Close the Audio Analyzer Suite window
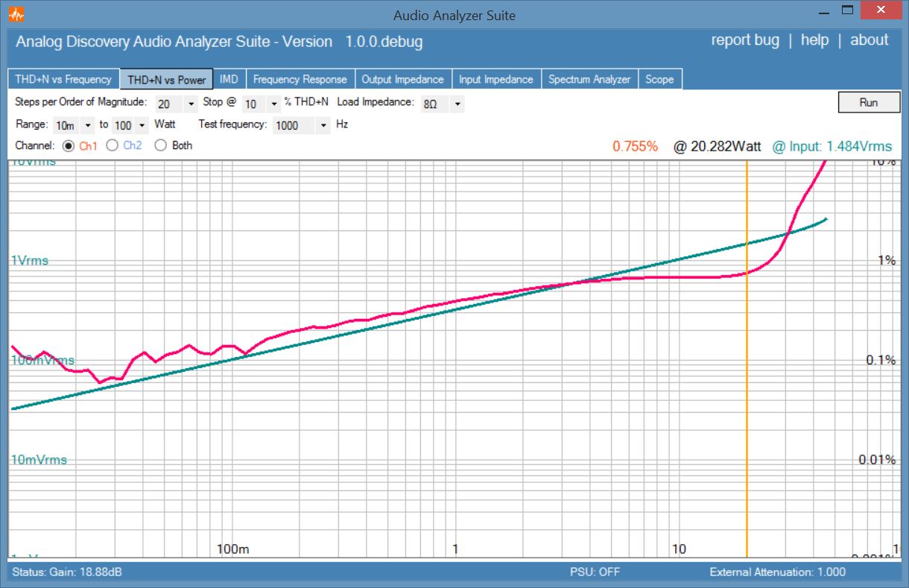The image size is (909, 588). click(881, 10)
